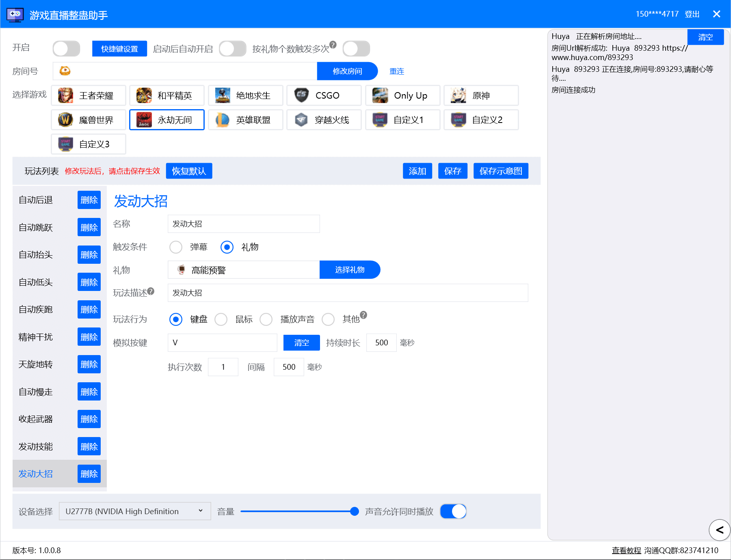731x560 pixels.
Task: Click the app logo in title bar
Action: (15, 15)
